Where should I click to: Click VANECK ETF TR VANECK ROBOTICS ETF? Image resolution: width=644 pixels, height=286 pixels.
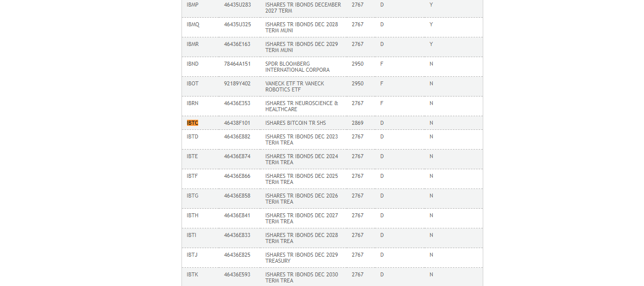(295, 86)
